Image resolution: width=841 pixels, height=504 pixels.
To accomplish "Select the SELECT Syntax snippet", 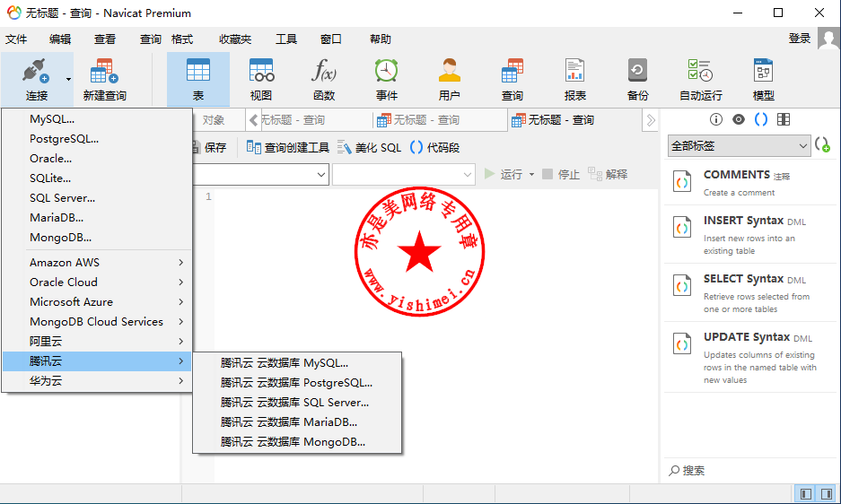I will pyautogui.click(x=749, y=292).
